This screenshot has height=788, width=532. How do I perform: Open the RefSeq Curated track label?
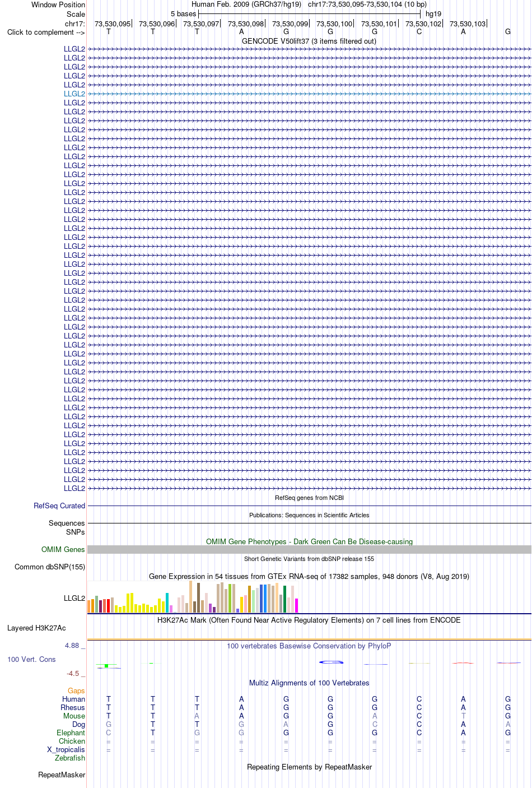(59, 506)
